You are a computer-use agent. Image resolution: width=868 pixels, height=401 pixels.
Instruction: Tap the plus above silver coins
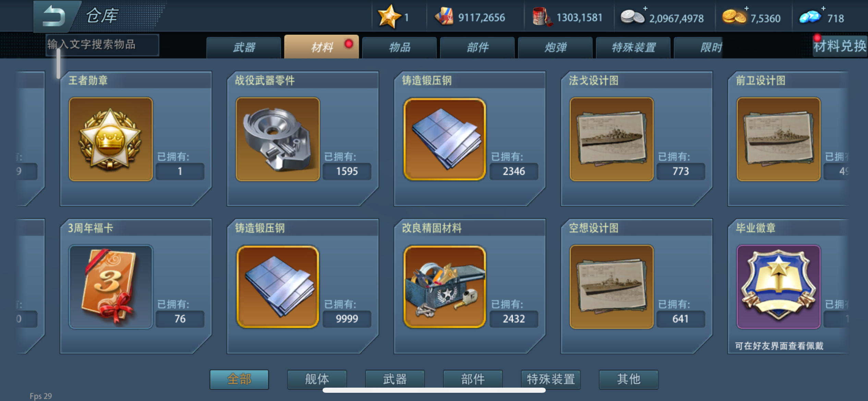click(x=645, y=8)
